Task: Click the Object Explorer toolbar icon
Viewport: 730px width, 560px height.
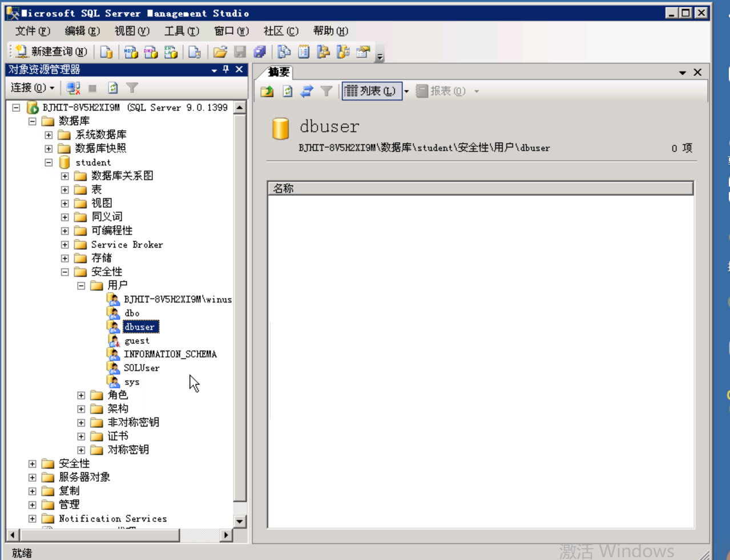Action: (x=324, y=52)
